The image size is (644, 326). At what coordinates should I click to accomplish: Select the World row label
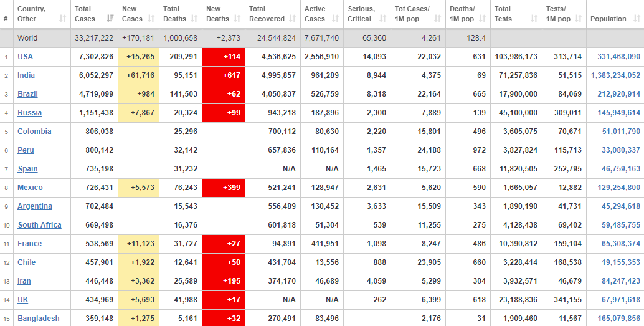click(x=27, y=38)
